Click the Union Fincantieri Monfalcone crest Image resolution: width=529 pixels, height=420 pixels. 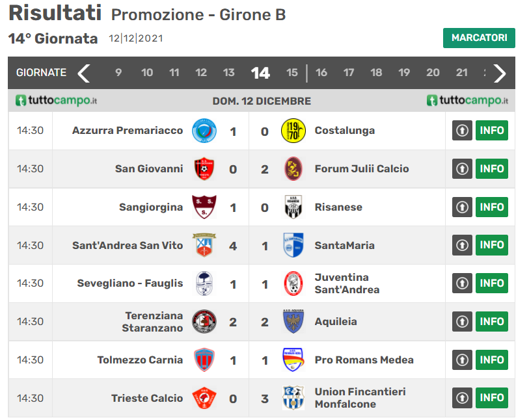(292, 398)
